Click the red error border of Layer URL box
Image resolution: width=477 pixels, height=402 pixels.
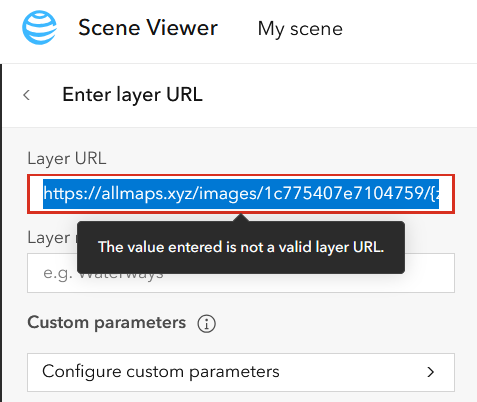click(x=241, y=175)
